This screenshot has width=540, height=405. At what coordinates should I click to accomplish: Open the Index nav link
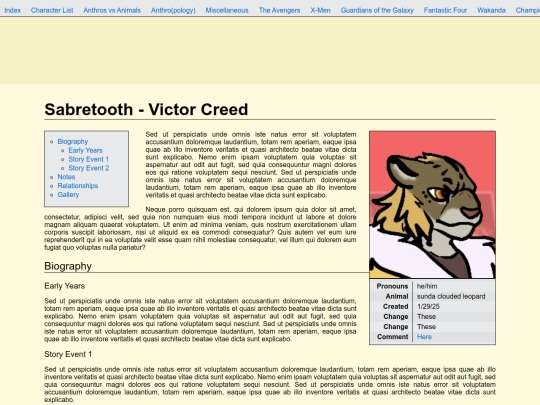tap(12, 10)
